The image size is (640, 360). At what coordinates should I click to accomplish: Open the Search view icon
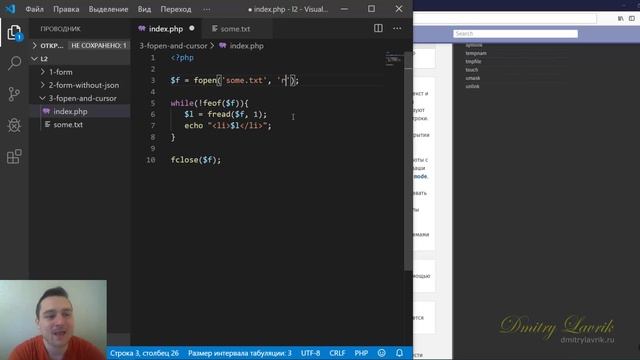[x=14, y=63]
